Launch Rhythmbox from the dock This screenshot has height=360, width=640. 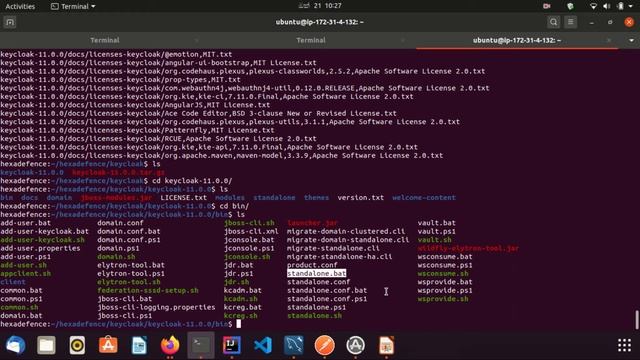77,345
